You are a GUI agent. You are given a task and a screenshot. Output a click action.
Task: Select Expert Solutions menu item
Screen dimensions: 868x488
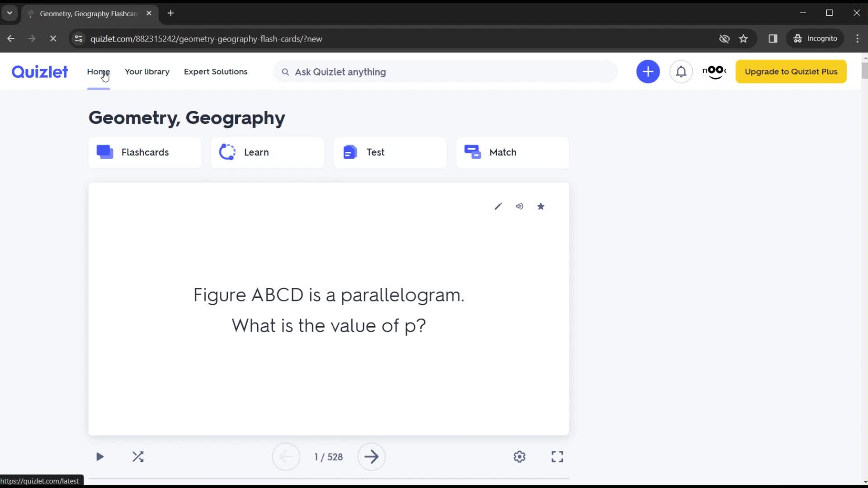[x=216, y=71]
